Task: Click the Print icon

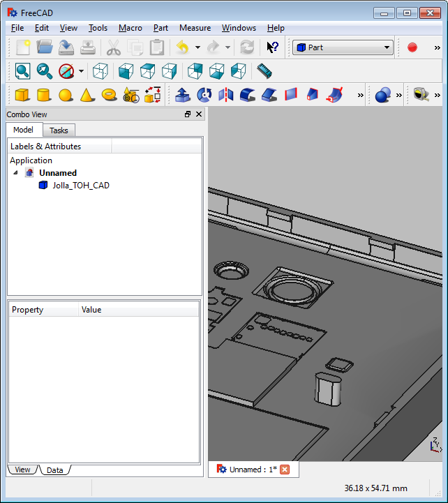Action: 88,47
